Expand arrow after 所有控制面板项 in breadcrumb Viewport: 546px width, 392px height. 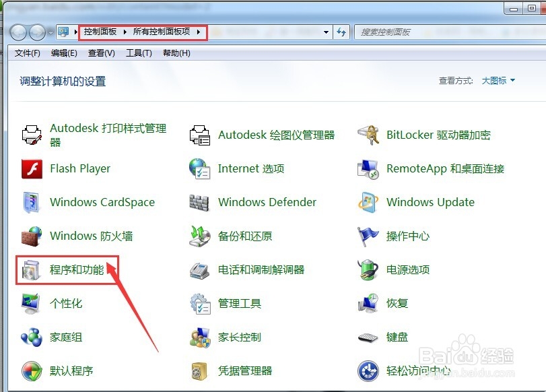[x=199, y=32]
